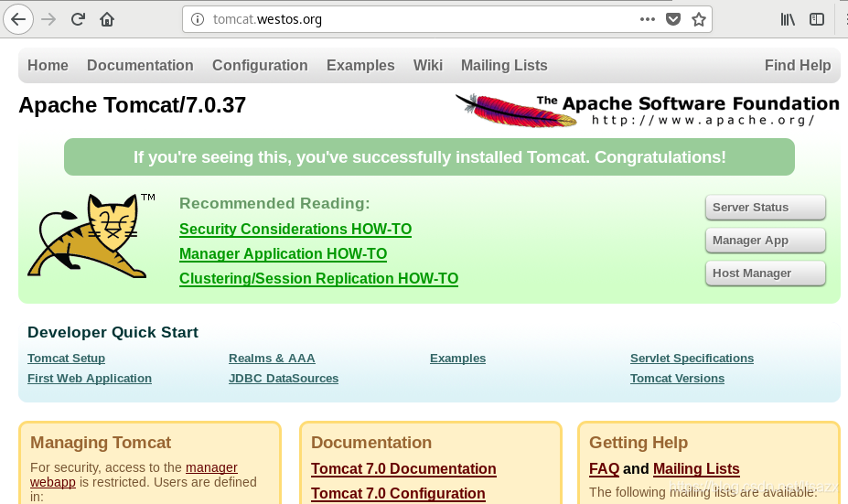848x504 pixels.
Task: Open the First Web Application link
Action: tap(90, 379)
